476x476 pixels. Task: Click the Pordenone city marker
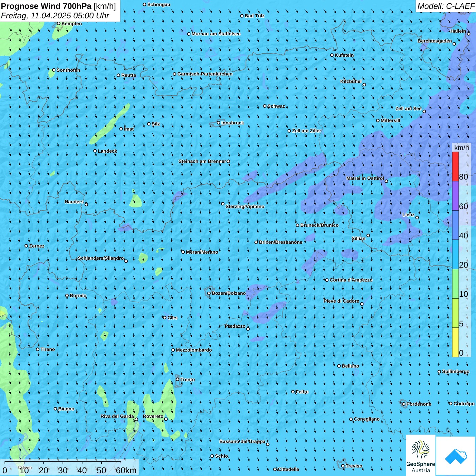pos(404,404)
